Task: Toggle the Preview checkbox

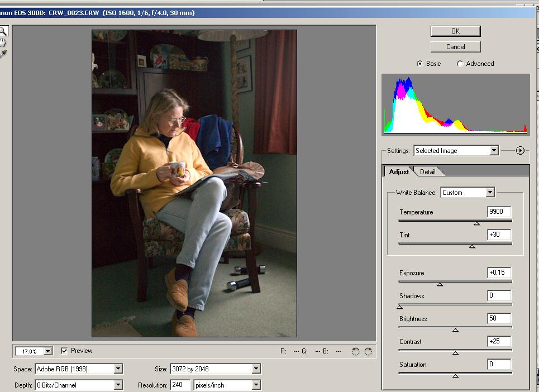Action: click(65, 351)
